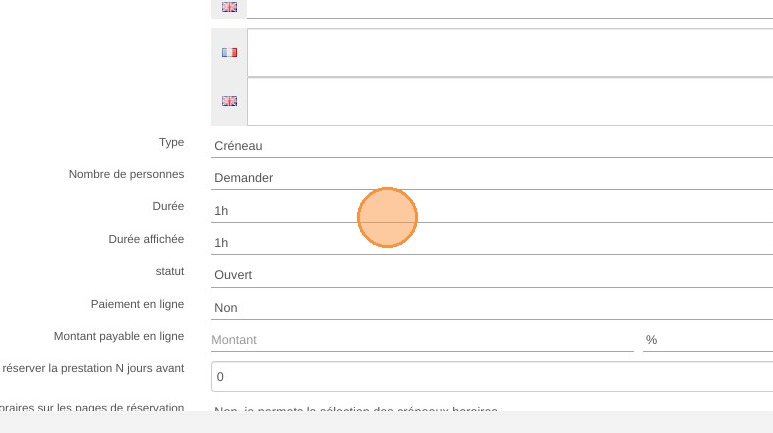The height and width of the screenshot is (433, 773).
Task: Open the statut dropdown showing Ouvert
Action: click(x=492, y=275)
